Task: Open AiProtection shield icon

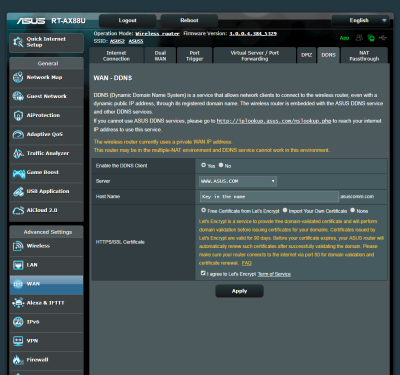Action: point(18,115)
